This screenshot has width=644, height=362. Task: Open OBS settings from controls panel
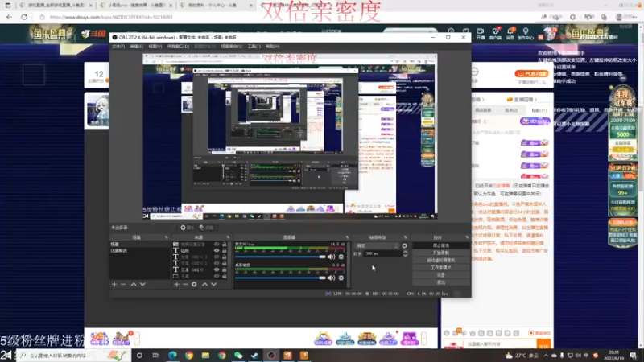[x=440, y=275]
